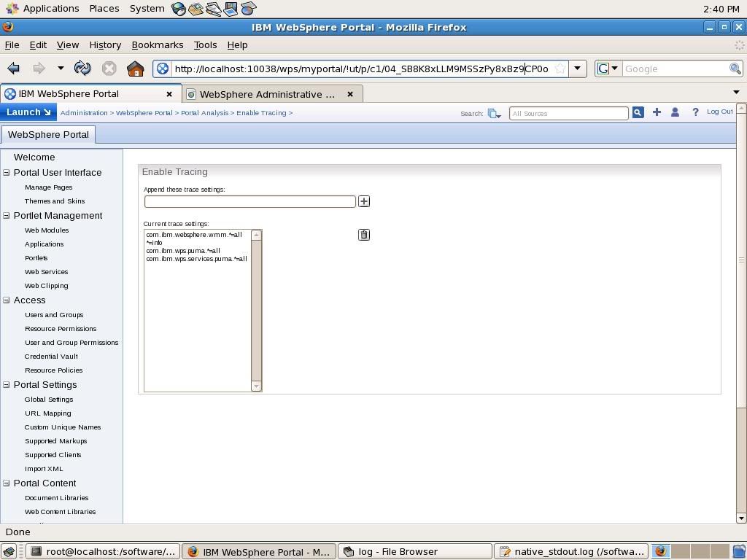Open the Tools menu
Screen dimensions: 747x560
coord(205,44)
